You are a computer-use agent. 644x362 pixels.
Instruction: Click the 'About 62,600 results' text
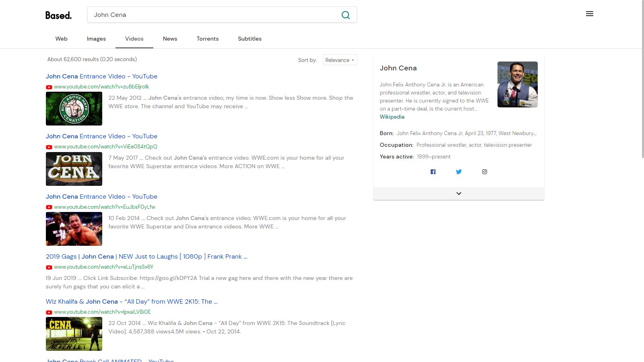coord(92,59)
